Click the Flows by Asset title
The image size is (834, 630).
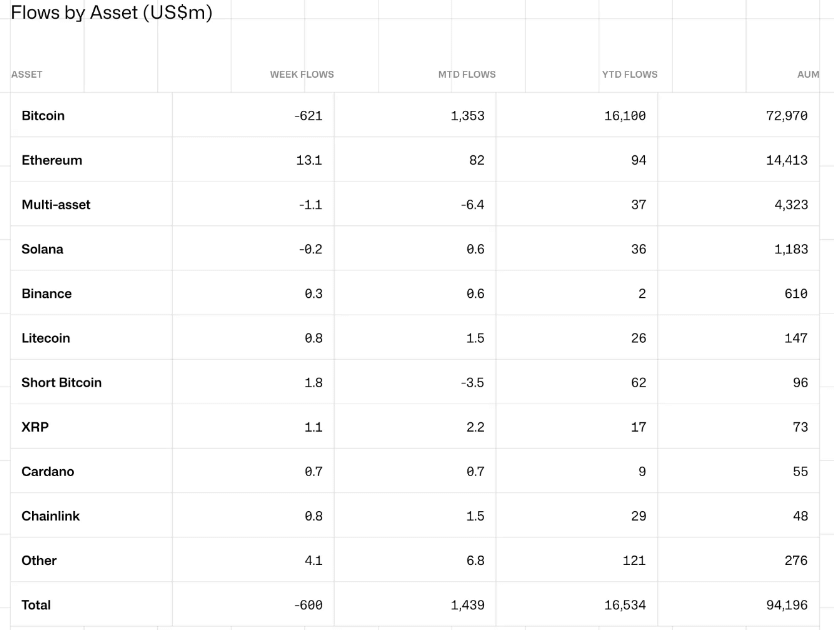[x=111, y=12]
